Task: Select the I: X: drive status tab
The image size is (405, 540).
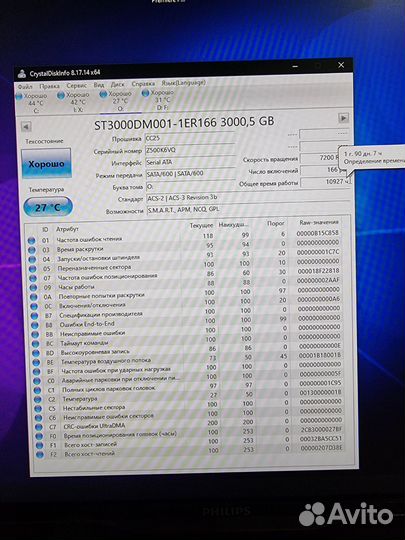Action: [74, 102]
